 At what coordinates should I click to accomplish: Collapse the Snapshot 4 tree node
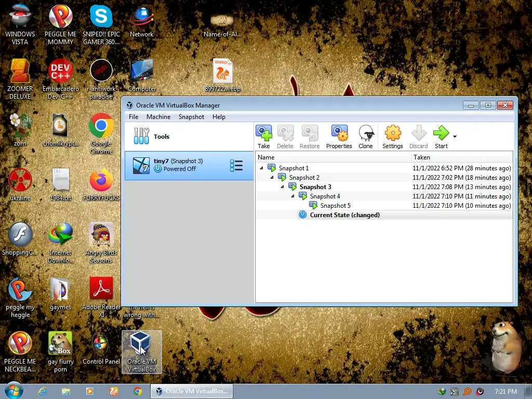(x=292, y=196)
